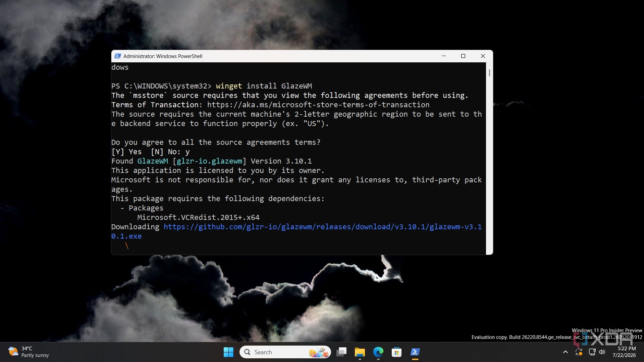Open the clock showing 5:22 PM
The height and width of the screenshot is (362, 644).
624,352
